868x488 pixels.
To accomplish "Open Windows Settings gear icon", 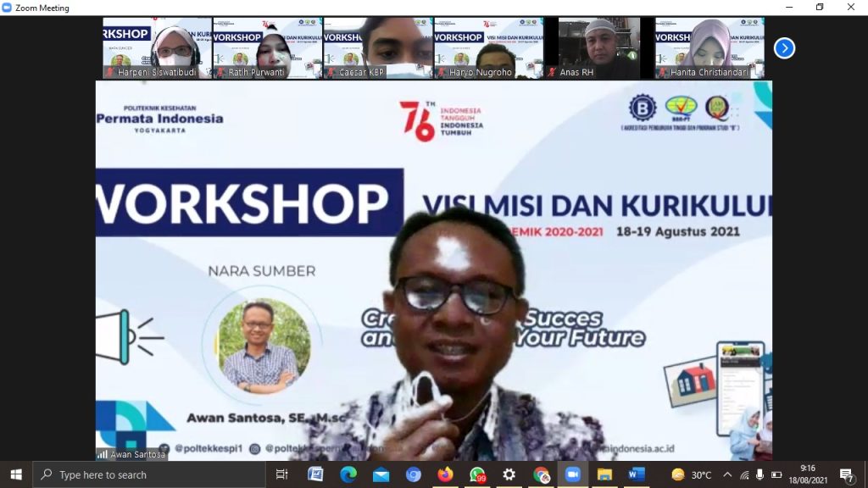I will pyautogui.click(x=509, y=474).
